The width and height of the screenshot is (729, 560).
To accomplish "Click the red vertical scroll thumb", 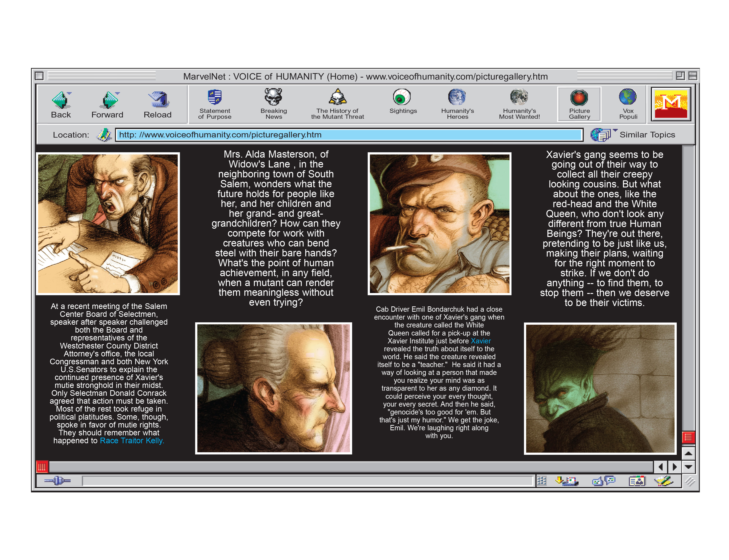I will pos(688,437).
